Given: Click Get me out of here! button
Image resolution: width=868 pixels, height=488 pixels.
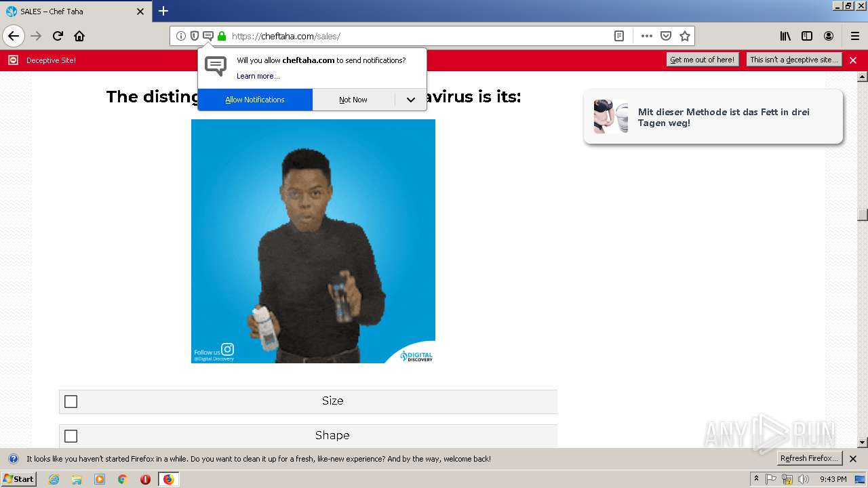Looking at the screenshot, I should (702, 60).
